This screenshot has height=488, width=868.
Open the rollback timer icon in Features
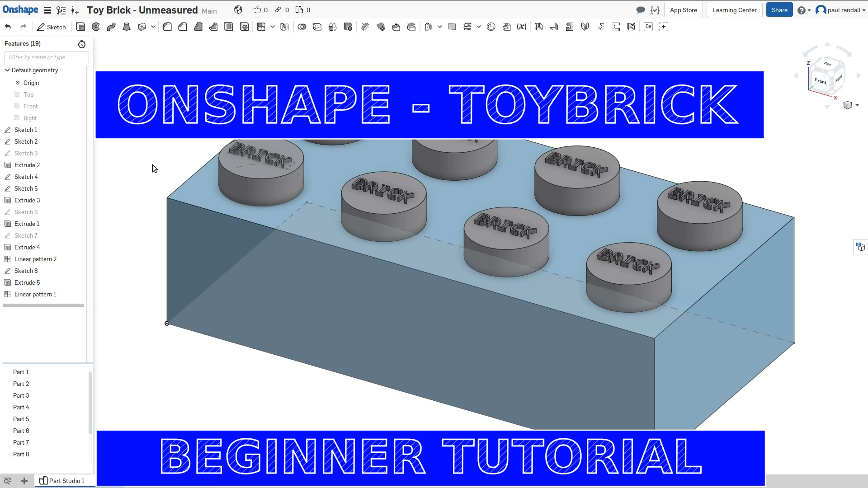tap(82, 44)
